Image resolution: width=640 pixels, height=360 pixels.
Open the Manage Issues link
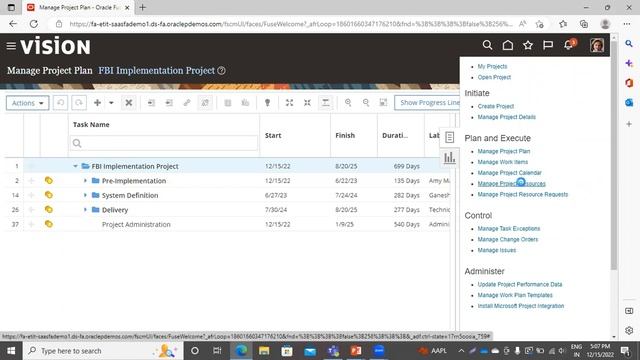click(497, 250)
